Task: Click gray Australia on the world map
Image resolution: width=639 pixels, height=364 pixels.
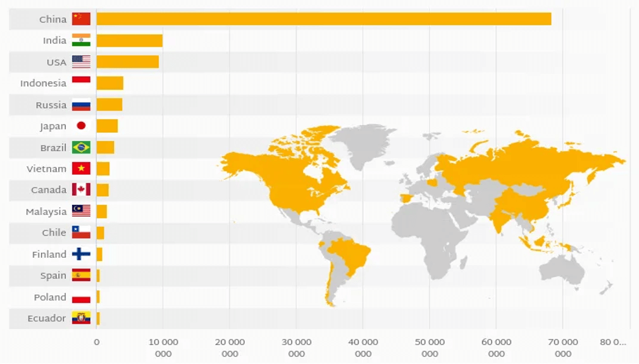Action: [x=562, y=270]
